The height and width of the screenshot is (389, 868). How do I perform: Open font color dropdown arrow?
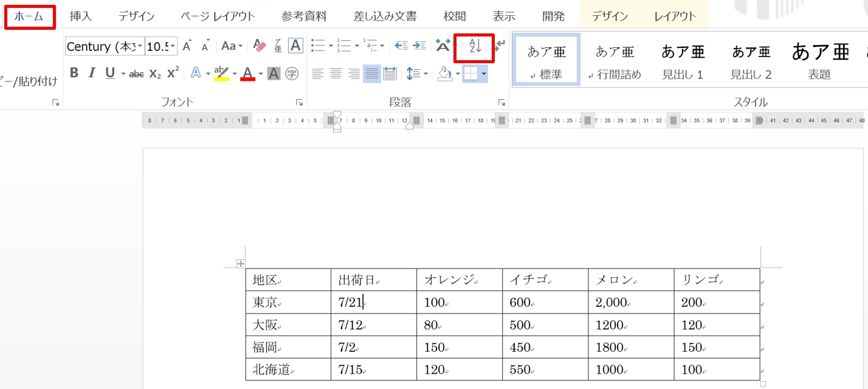pos(260,74)
